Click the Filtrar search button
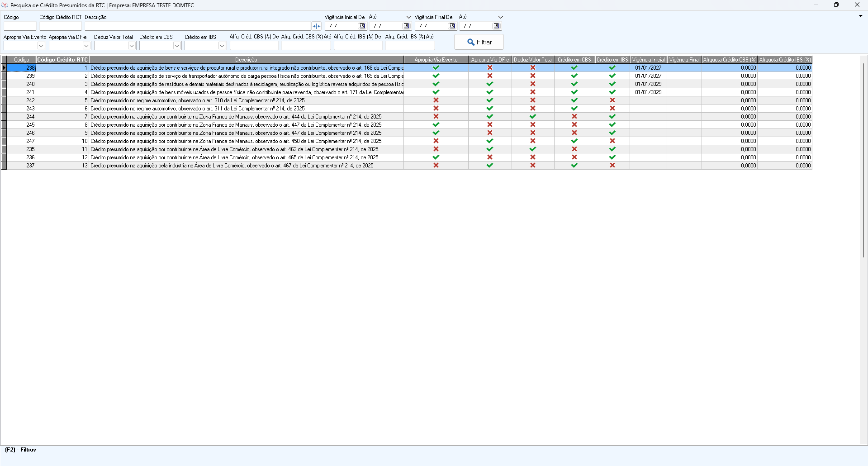This screenshot has height=466, width=868. tap(479, 42)
